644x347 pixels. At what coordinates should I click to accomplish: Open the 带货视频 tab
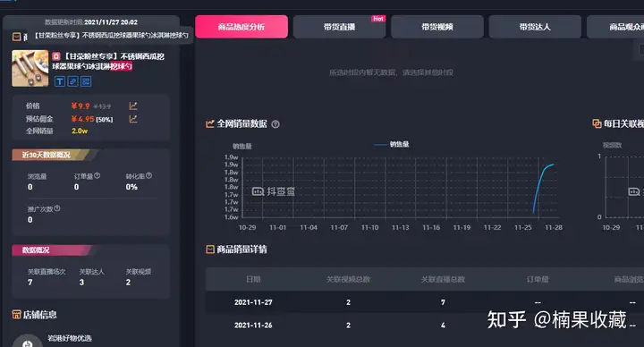click(x=437, y=27)
